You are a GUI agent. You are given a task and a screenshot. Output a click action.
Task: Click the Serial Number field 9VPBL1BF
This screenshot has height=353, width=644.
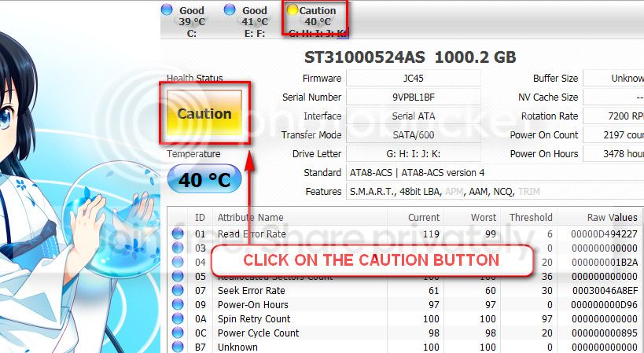click(413, 97)
